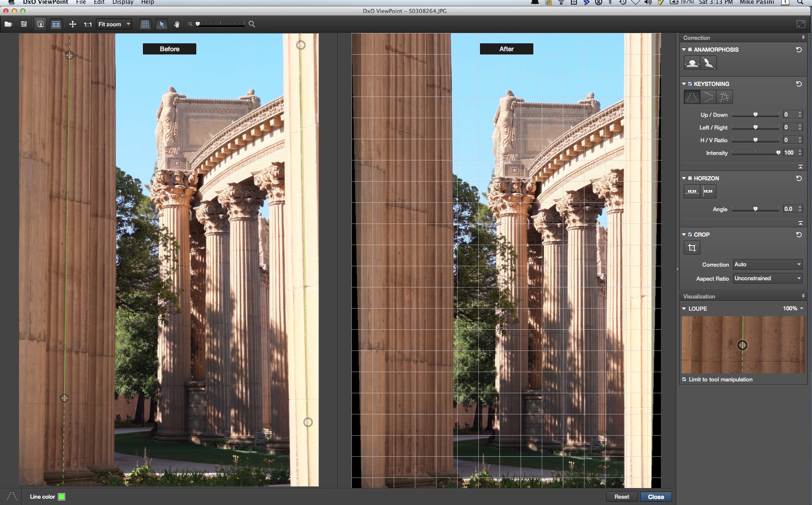Viewport: 812px width, 505px height.
Task: Activate the crop tool icon
Action: point(692,248)
